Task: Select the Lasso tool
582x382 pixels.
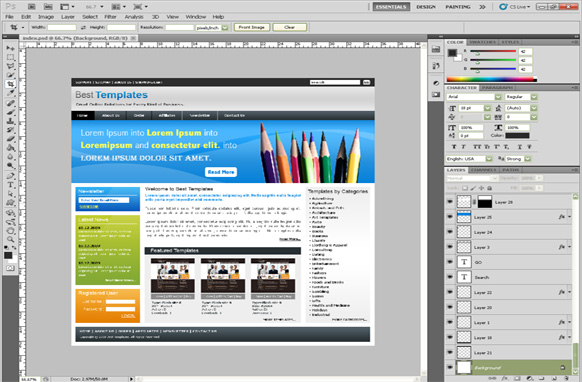Action: (10, 66)
